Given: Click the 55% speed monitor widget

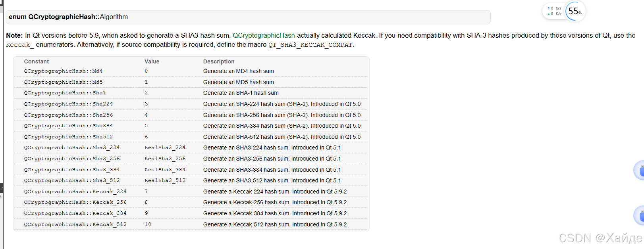Looking at the screenshot, I should click(x=575, y=11).
